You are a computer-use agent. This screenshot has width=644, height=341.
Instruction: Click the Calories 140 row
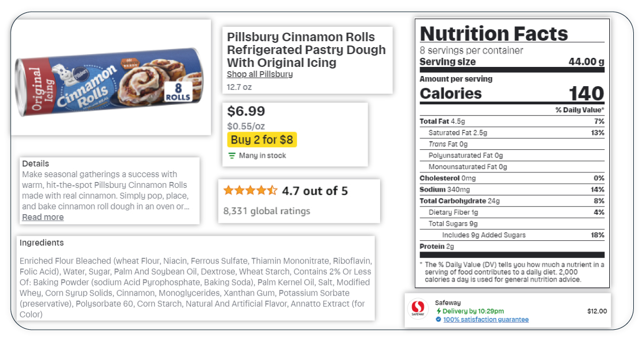click(x=512, y=93)
